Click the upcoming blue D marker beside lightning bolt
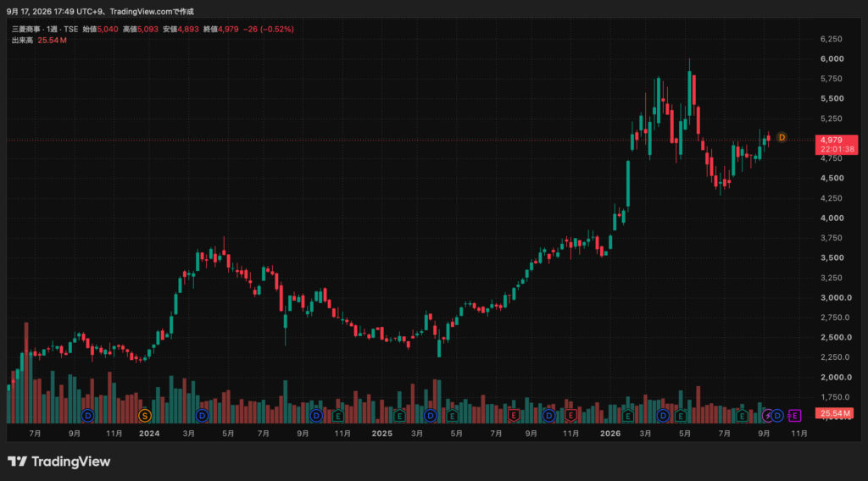 tap(777, 415)
